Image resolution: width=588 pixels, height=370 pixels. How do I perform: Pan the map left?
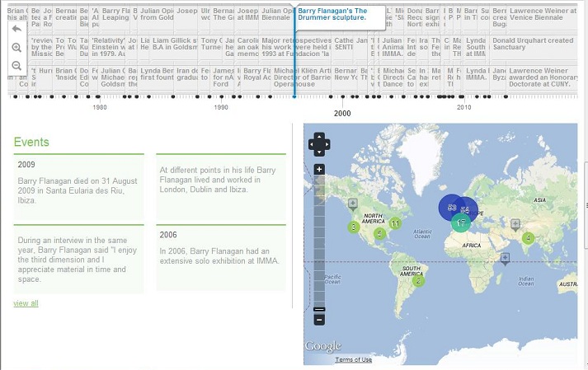[x=312, y=144]
